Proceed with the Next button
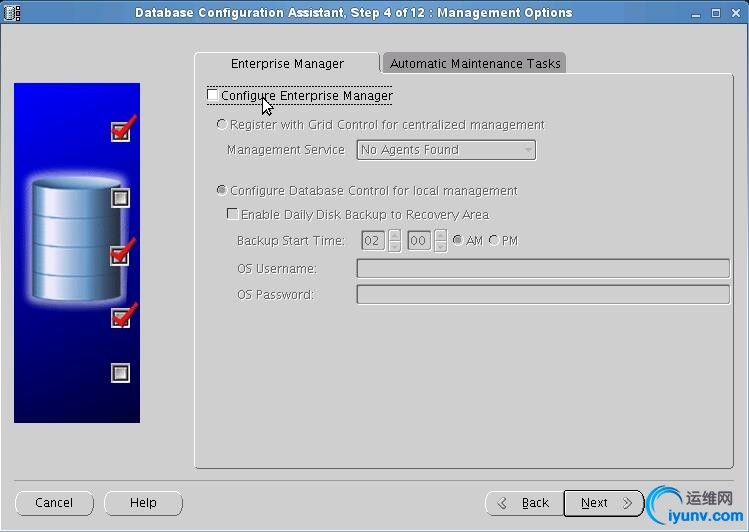Screen dimensions: 749x532 (x=604, y=503)
